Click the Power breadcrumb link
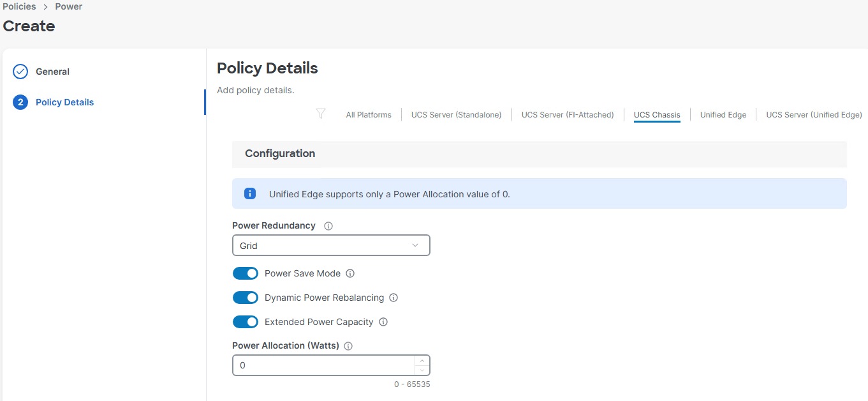This screenshot has width=868, height=401. (x=68, y=6)
